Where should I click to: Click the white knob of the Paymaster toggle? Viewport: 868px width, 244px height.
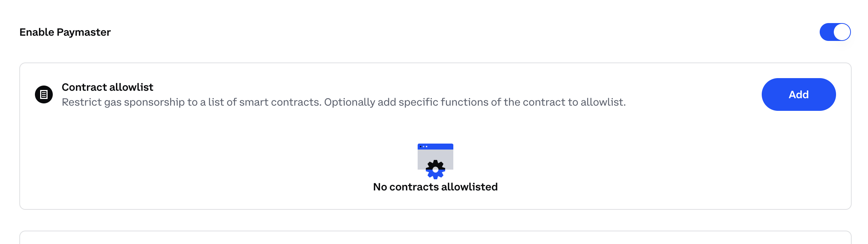click(x=842, y=32)
